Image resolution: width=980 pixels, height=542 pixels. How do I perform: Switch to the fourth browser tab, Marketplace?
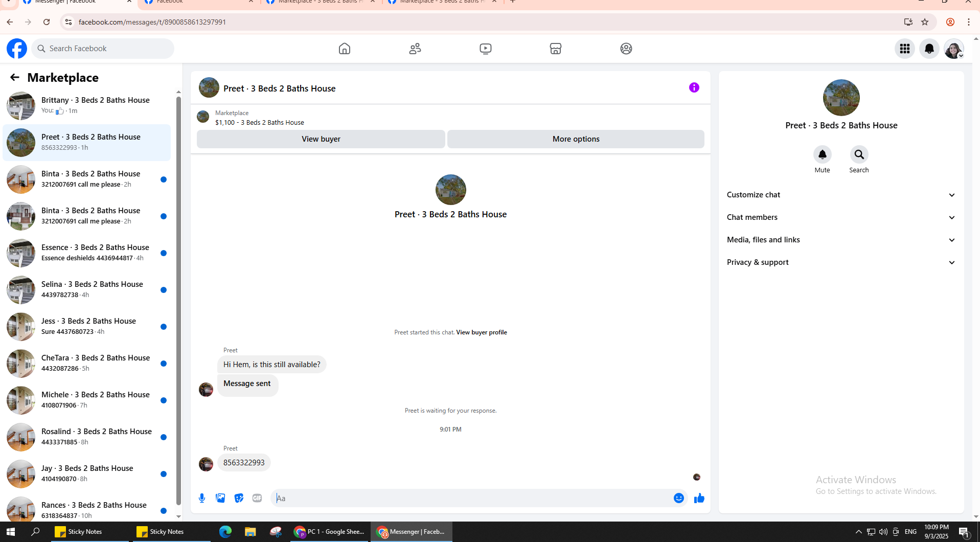coord(442,3)
